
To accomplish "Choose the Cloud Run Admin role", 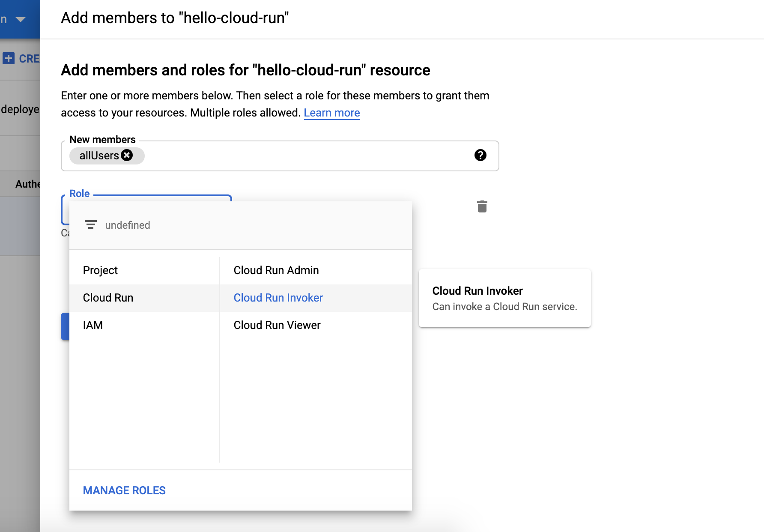I will coord(316,270).
